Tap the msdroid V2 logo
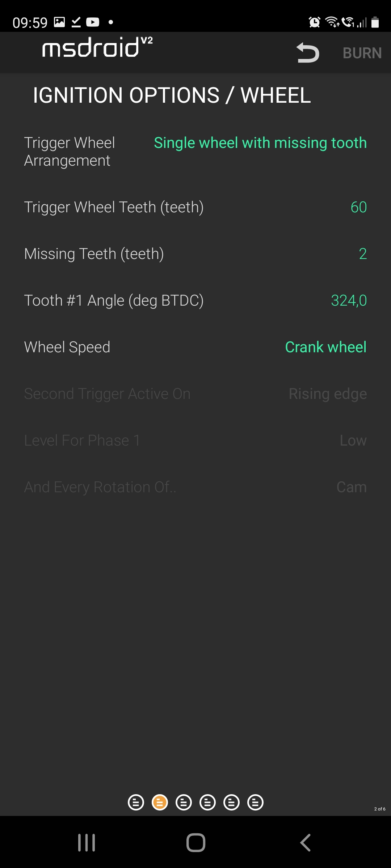This screenshot has height=868, width=391. pyautogui.click(x=97, y=48)
